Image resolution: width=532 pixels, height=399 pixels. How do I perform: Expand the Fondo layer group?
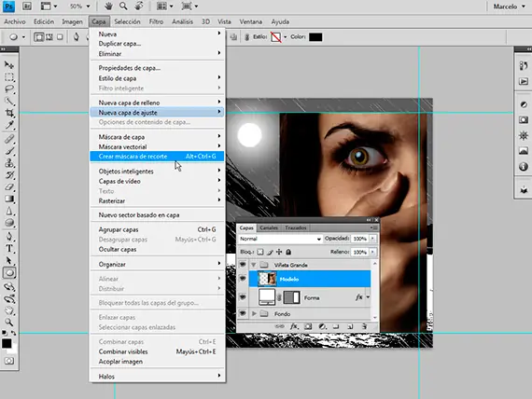pyautogui.click(x=254, y=314)
